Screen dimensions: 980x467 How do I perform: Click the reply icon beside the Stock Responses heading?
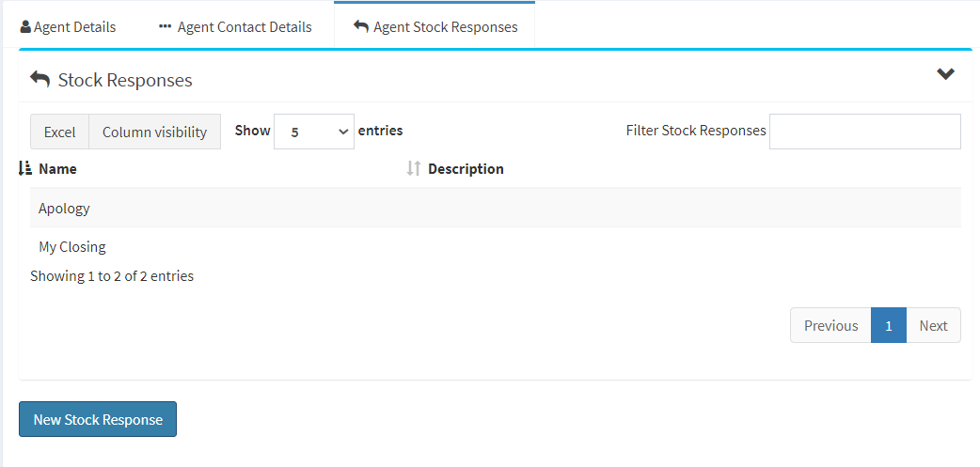[x=40, y=79]
